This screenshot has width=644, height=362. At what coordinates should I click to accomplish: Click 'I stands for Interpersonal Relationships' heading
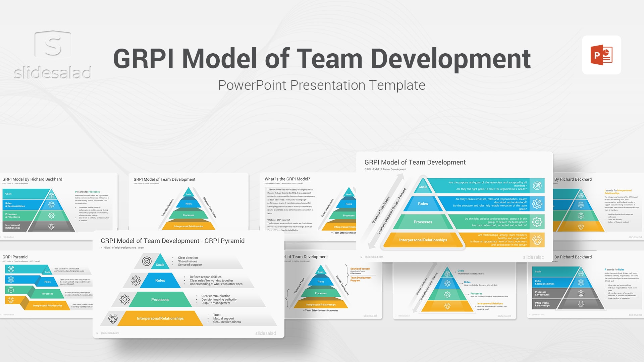click(x=618, y=192)
